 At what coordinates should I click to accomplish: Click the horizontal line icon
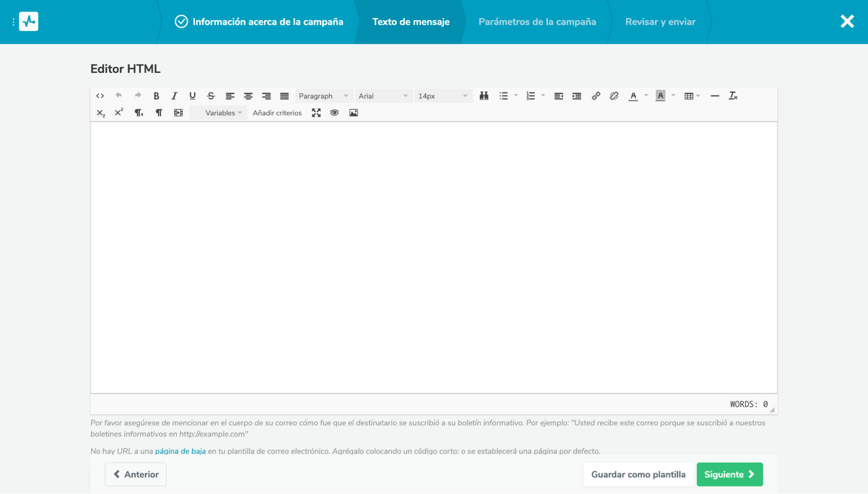(x=715, y=96)
